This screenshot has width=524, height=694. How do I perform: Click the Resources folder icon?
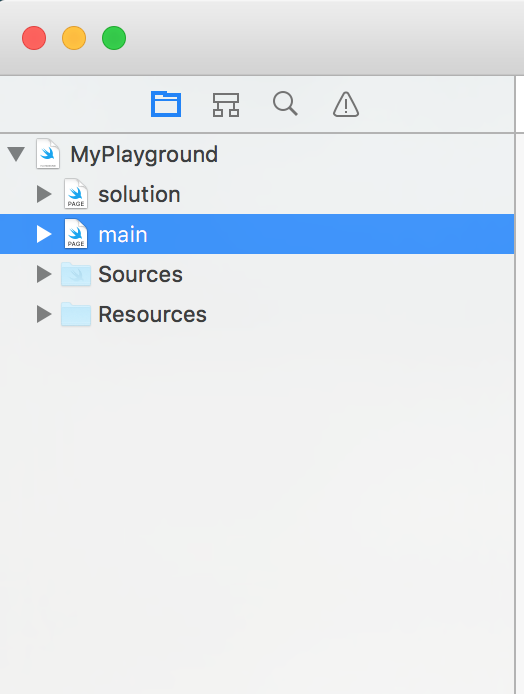[x=76, y=314]
